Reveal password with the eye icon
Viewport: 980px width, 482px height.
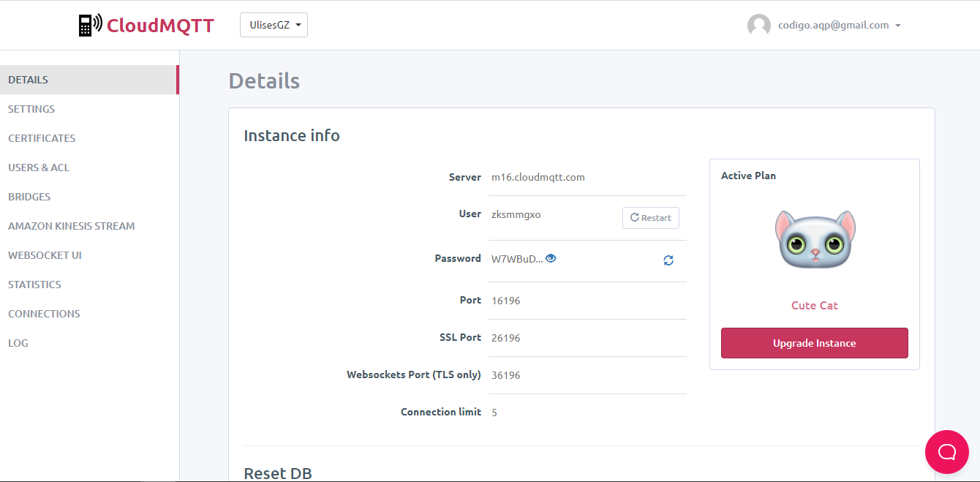551,257
